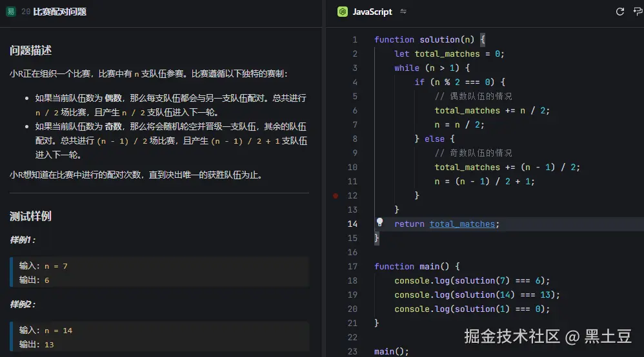This screenshot has height=357, width=644.
Task: Click line number 17 in gutter
Action: [352, 266]
